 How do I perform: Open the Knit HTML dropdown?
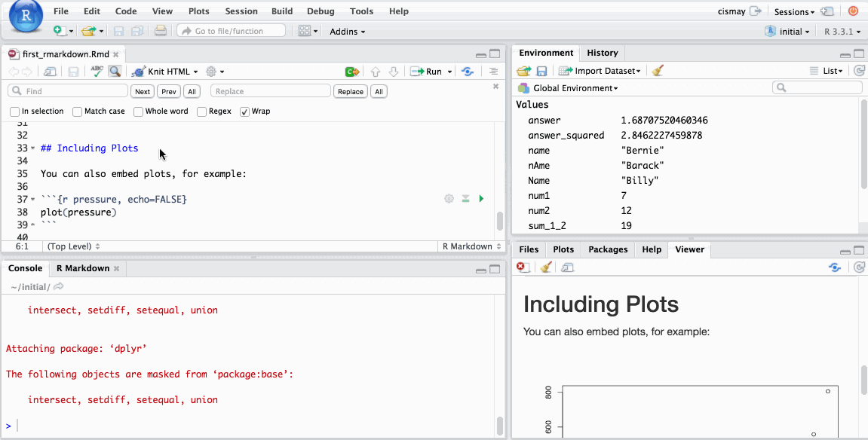pyautogui.click(x=196, y=72)
